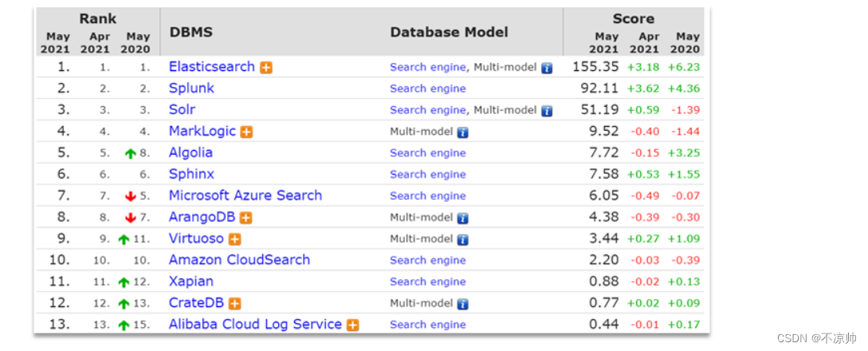Open the Algolia DBMS link
The height and width of the screenshot is (351, 868).
[190, 153]
